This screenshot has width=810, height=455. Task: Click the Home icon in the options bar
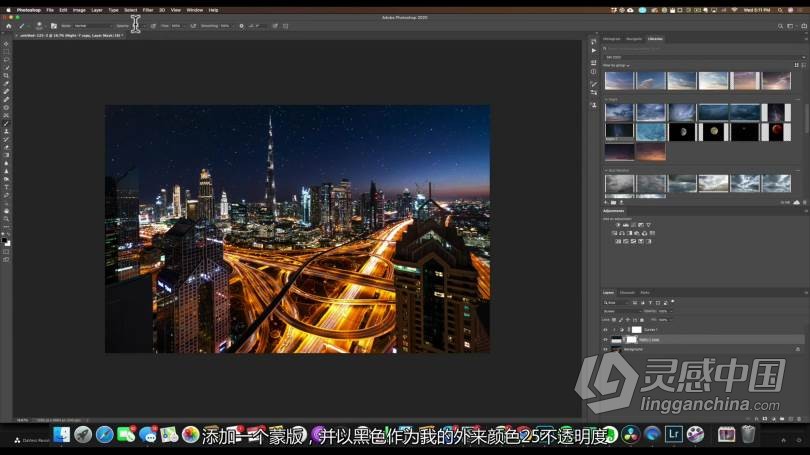click(x=8, y=26)
